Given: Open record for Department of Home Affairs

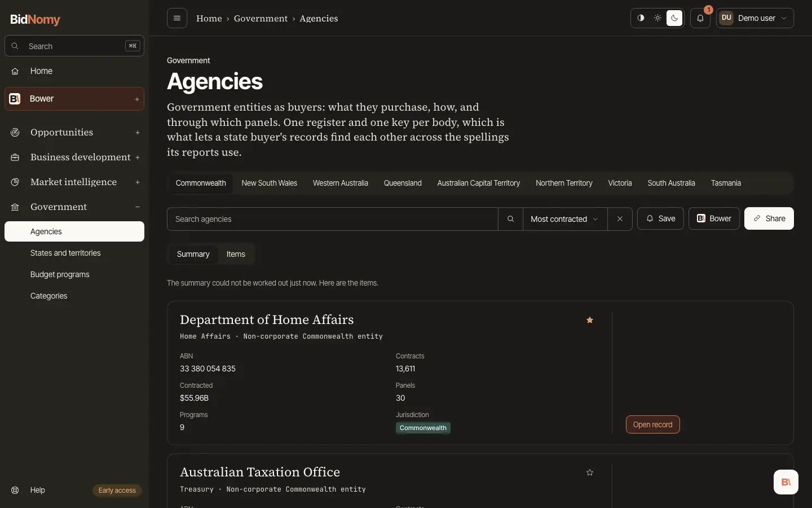Looking at the screenshot, I should click(653, 424).
